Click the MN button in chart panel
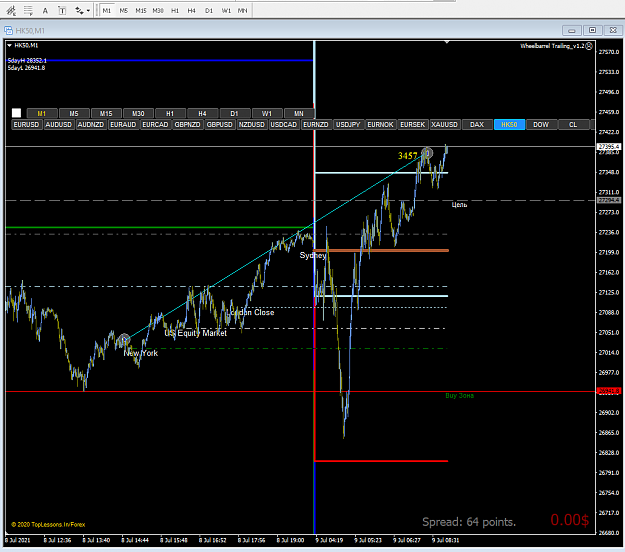The width and height of the screenshot is (625, 552). click(x=299, y=114)
